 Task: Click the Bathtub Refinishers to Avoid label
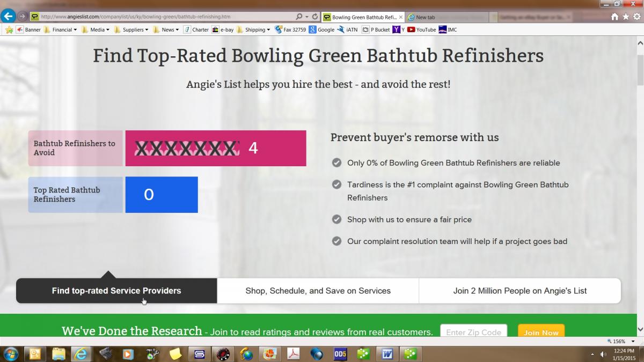[x=76, y=148]
